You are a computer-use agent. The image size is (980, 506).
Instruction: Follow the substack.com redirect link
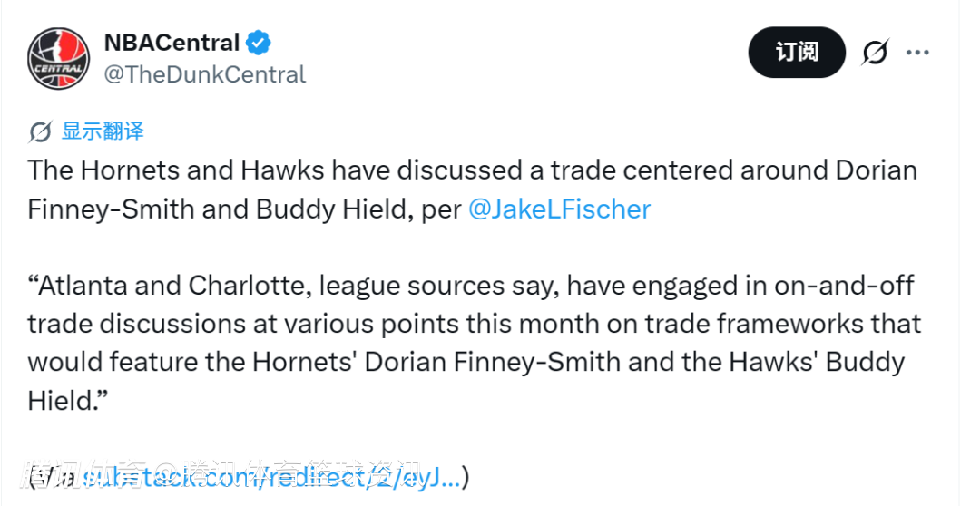[x=269, y=478]
